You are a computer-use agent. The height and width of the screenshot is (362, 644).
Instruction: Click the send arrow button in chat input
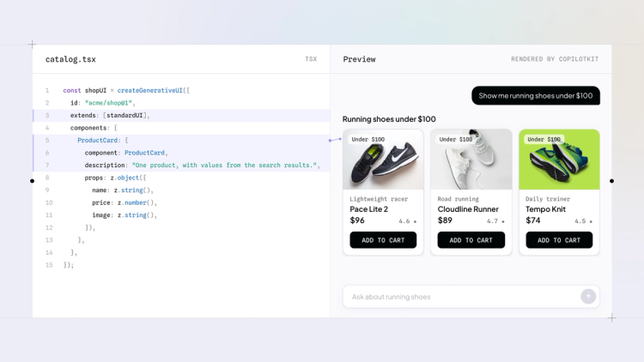[588, 296]
